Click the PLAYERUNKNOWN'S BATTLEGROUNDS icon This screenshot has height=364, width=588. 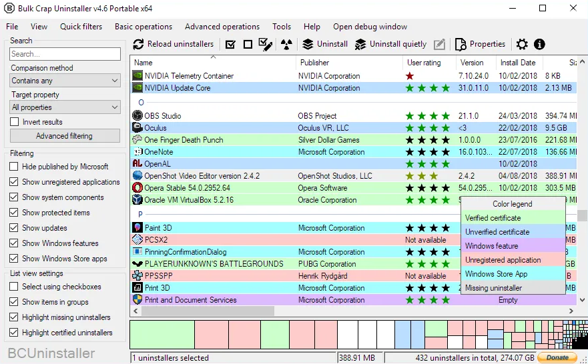pos(137,263)
